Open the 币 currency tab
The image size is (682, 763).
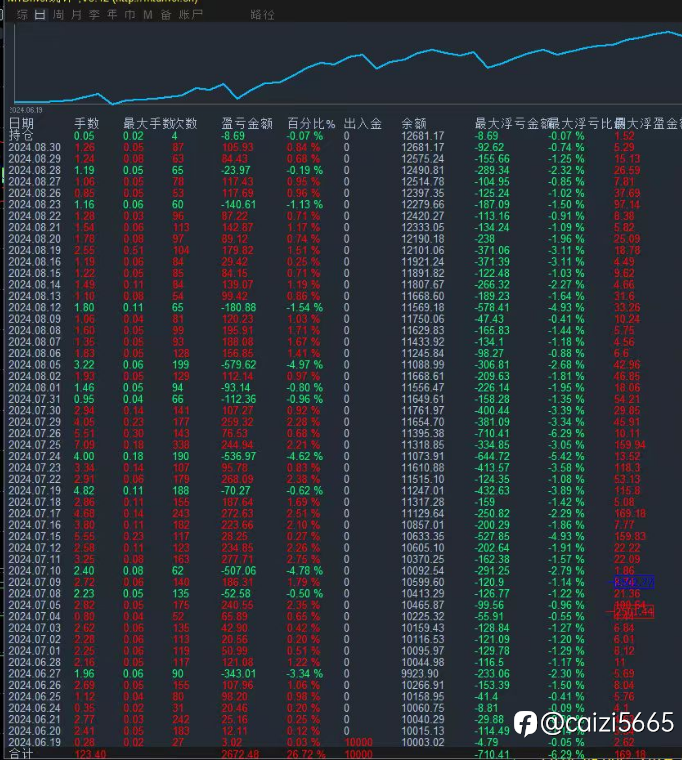(130, 15)
